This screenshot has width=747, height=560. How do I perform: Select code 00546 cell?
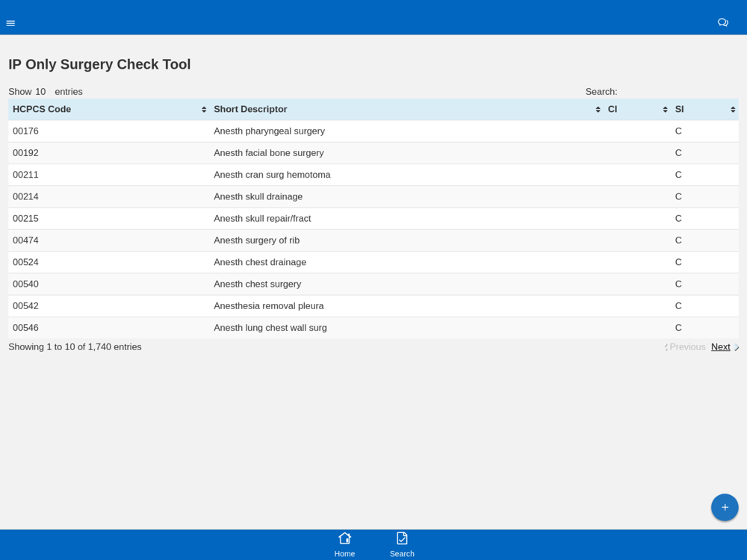[x=108, y=328]
